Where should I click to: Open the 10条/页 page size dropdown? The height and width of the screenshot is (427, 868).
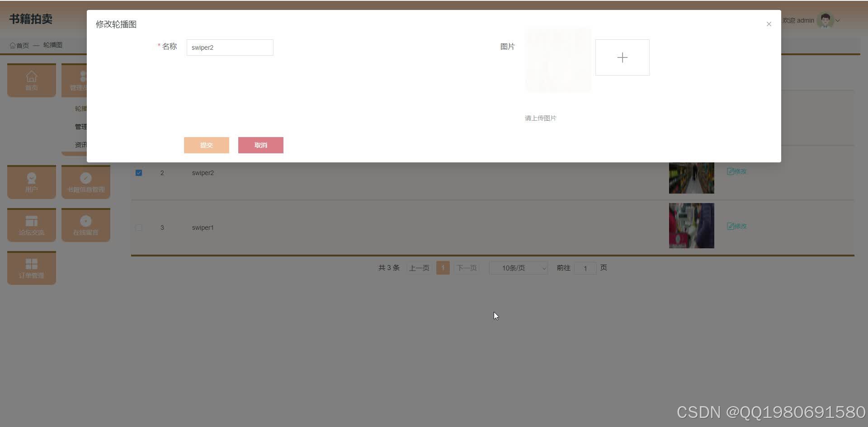[518, 268]
